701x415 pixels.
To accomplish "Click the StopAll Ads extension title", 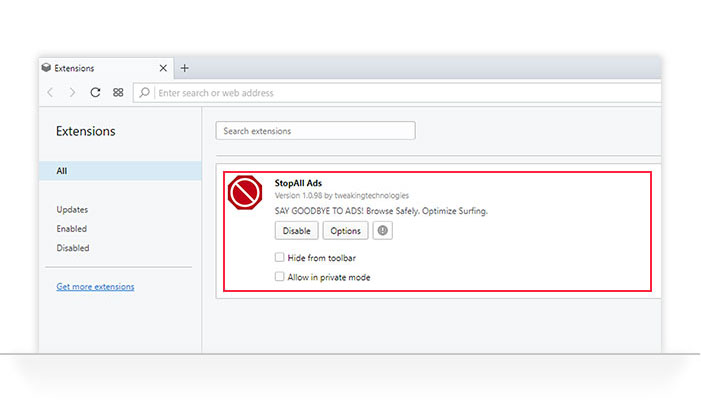I will tap(298, 183).
